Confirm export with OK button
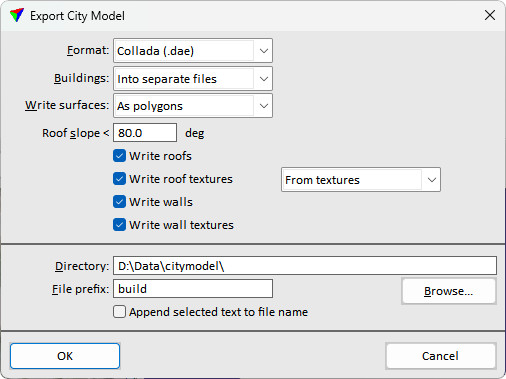The width and height of the screenshot is (506, 379). [x=65, y=356]
